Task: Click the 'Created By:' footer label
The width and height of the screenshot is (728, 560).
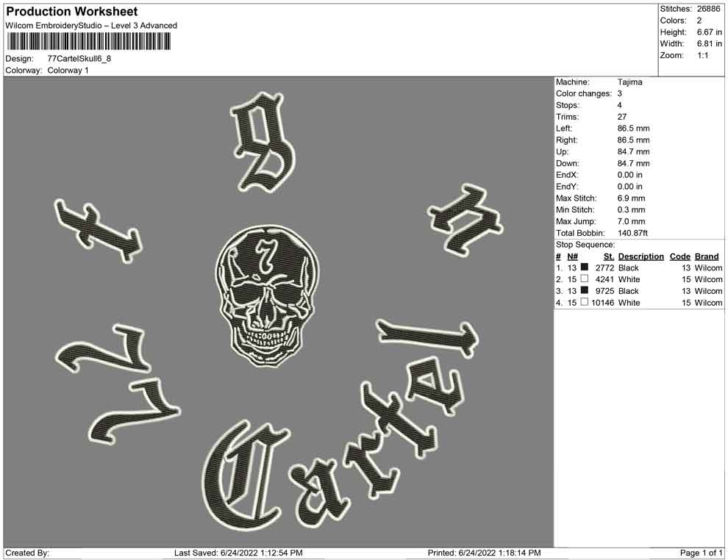Action: point(27,553)
